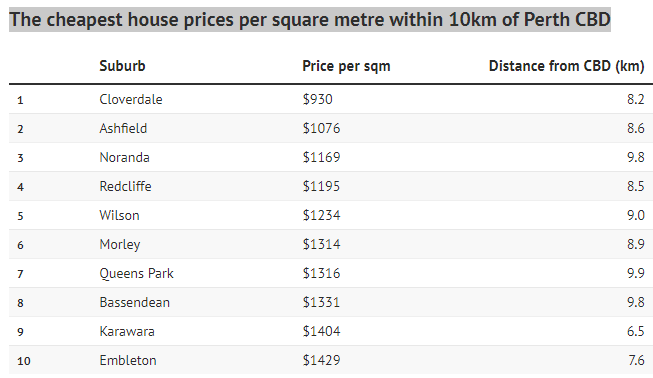Select the Karawara suburb entry
653x378 pixels.
click(127, 331)
